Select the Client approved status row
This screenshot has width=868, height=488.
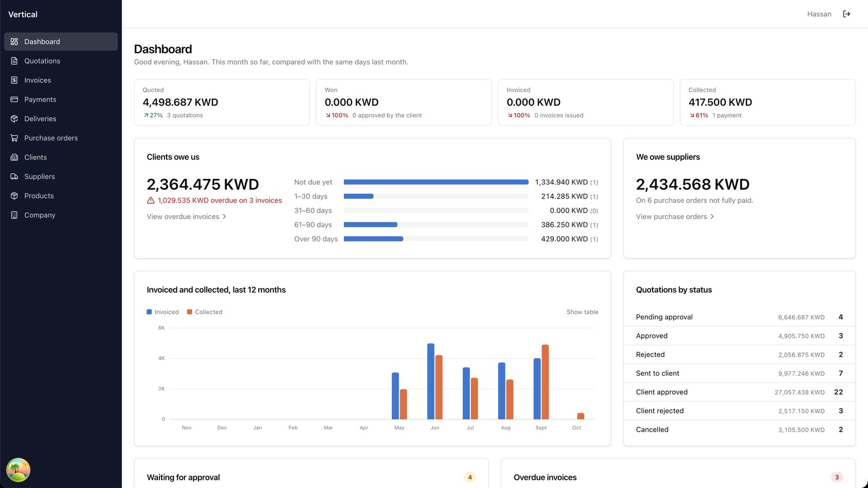coord(739,392)
